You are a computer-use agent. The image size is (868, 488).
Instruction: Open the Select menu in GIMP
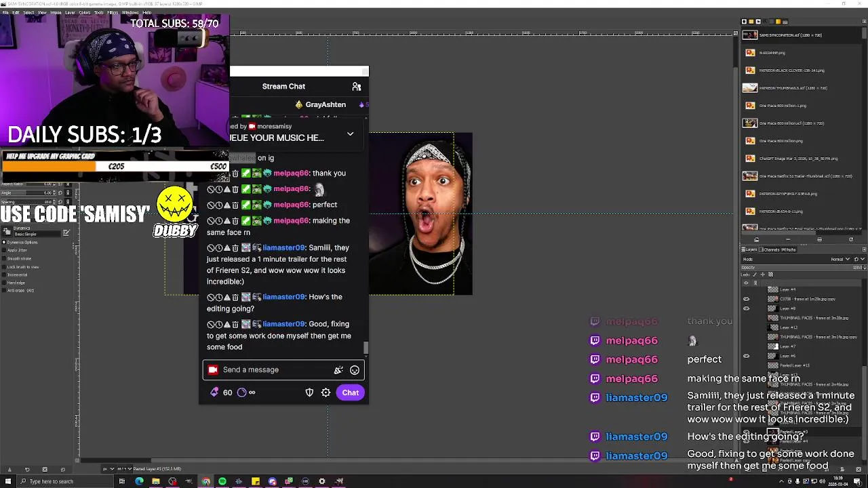(x=28, y=12)
